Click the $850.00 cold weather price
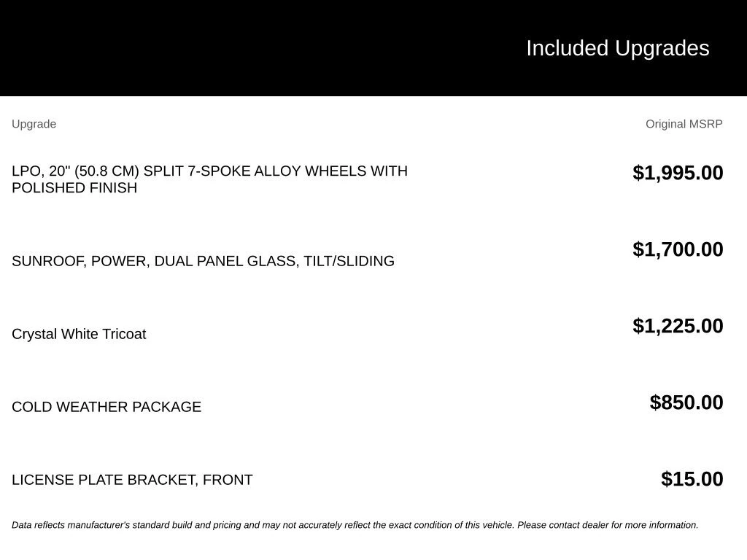747x560 pixels. (686, 402)
